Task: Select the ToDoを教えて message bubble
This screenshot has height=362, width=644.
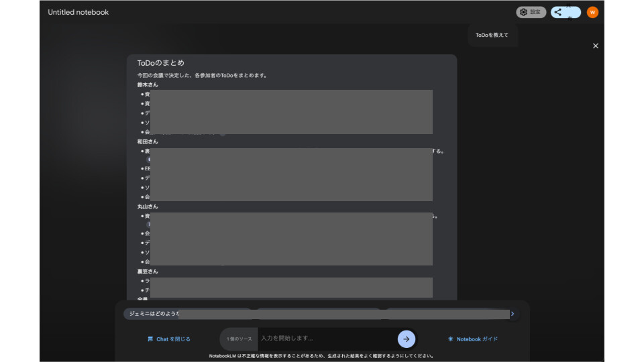Action: tap(492, 36)
